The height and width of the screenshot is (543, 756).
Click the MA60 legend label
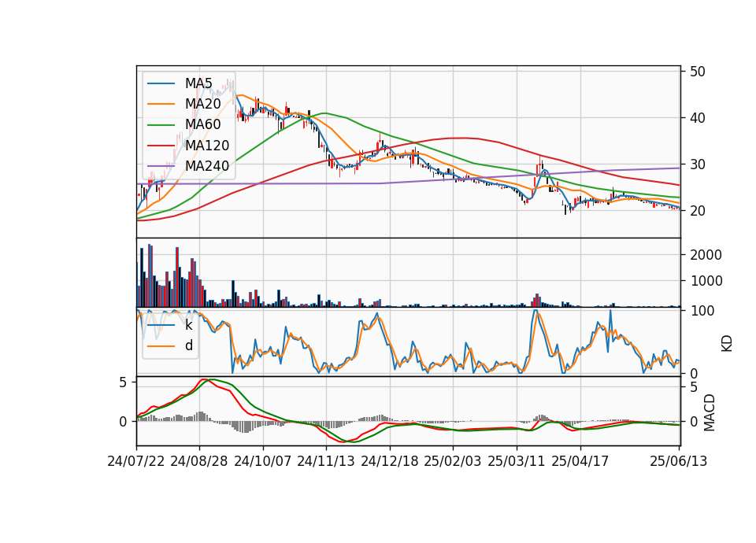tap(202, 124)
